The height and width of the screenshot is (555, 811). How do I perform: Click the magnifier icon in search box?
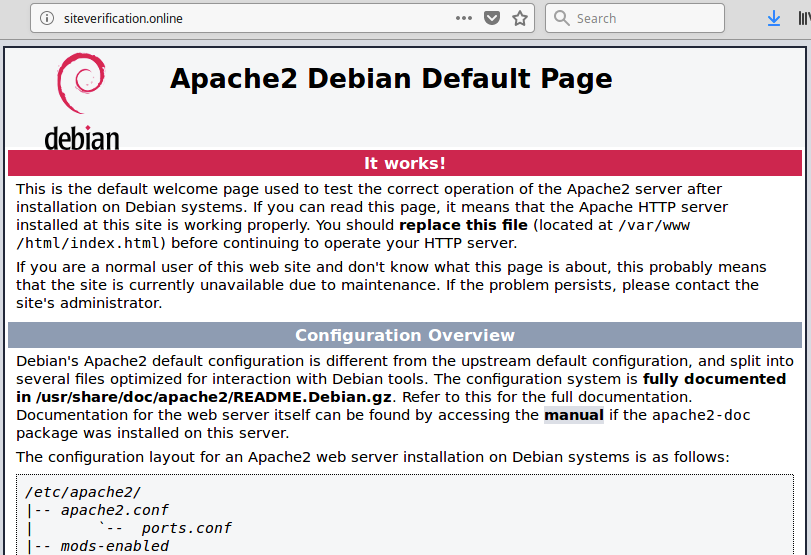tap(561, 18)
